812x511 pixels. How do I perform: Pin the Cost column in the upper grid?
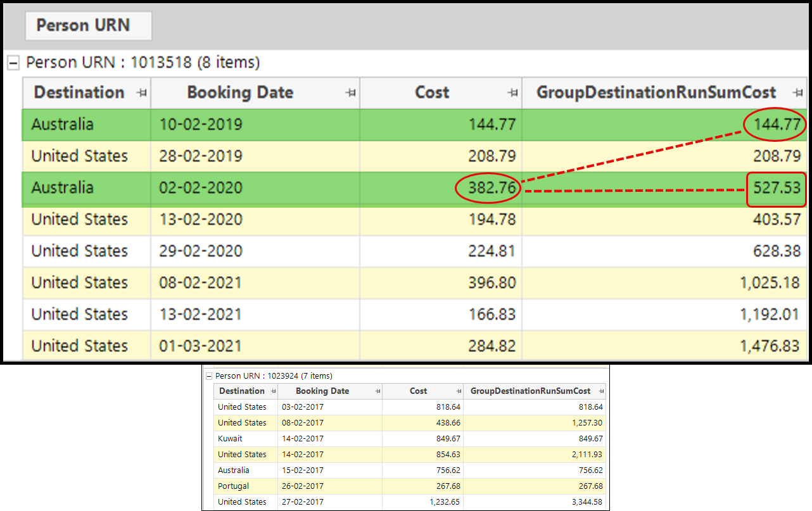pyautogui.click(x=512, y=93)
